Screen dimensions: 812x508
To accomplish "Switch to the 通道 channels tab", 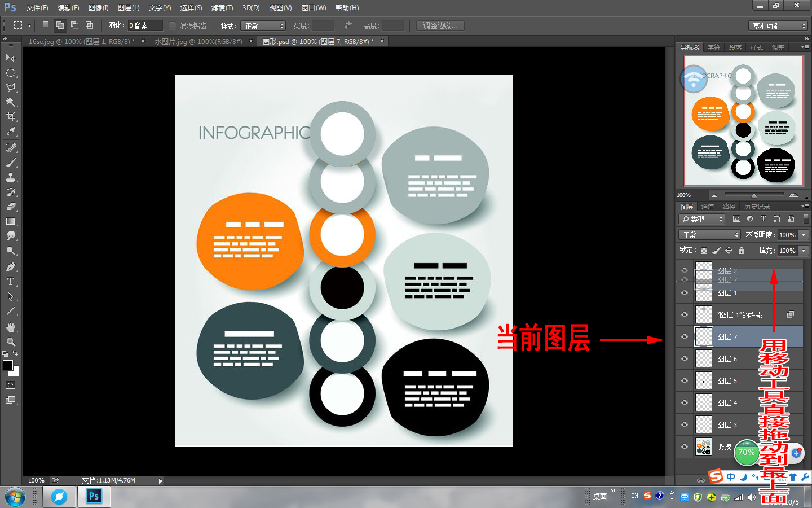I will (708, 207).
